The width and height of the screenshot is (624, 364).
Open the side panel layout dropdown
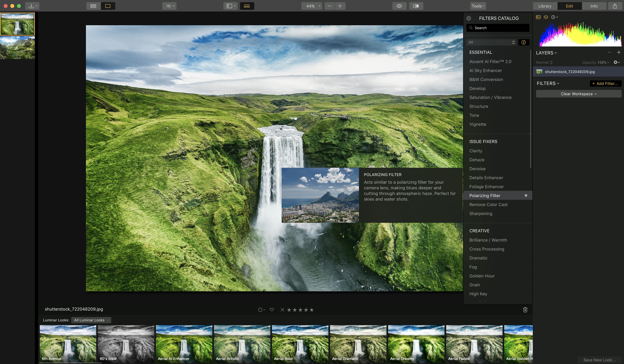click(x=231, y=6)
